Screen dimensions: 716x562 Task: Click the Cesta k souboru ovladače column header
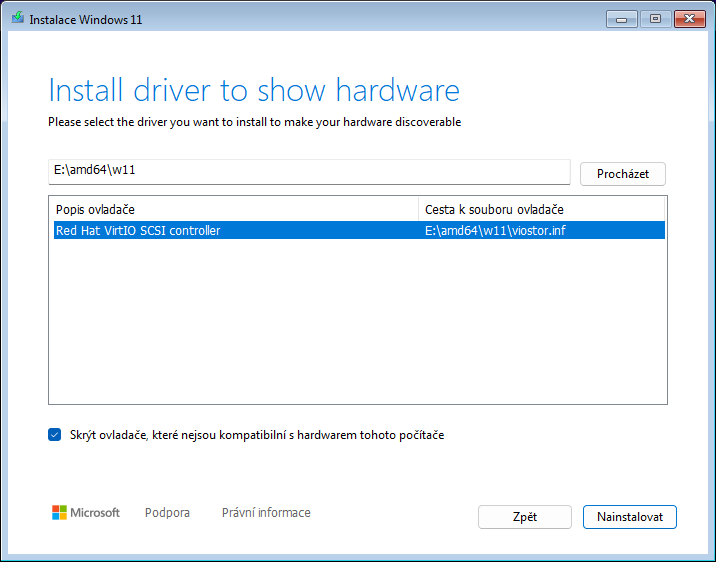541,210
